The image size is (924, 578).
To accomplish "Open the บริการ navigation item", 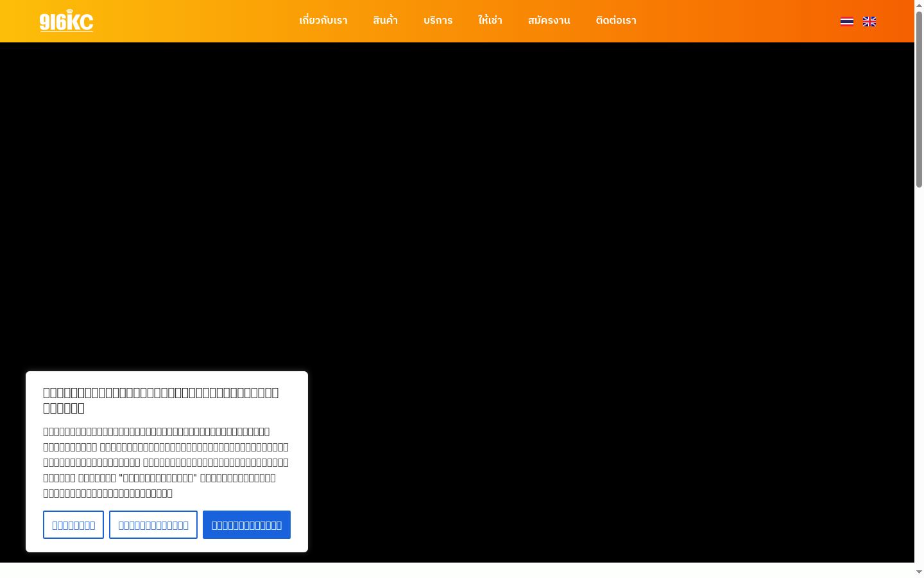I will click(x=438, y=21).
